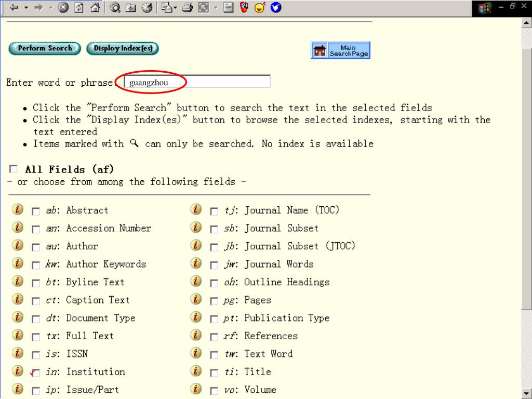Check the tw: Text Word checkbox

[214, 355]
